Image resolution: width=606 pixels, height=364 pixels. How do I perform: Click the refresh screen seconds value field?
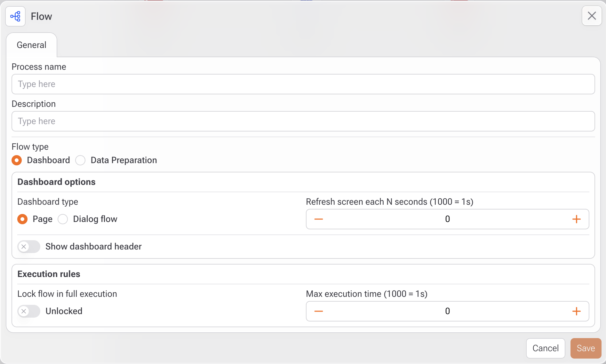point(447,219)
